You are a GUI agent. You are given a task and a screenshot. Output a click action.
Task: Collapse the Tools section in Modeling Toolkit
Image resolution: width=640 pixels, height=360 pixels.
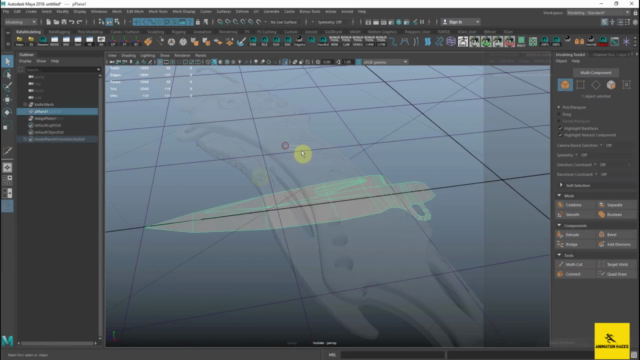click(559, 255)
